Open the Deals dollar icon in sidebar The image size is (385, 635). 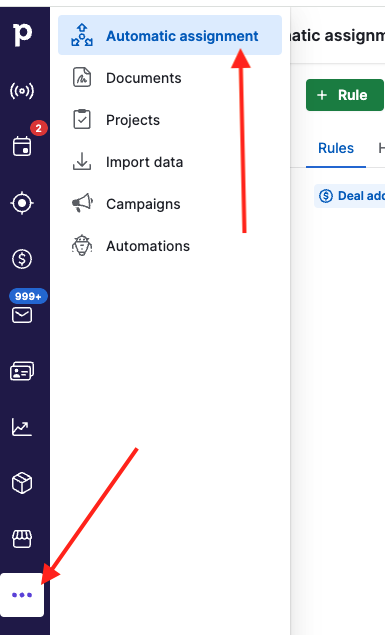22,259
